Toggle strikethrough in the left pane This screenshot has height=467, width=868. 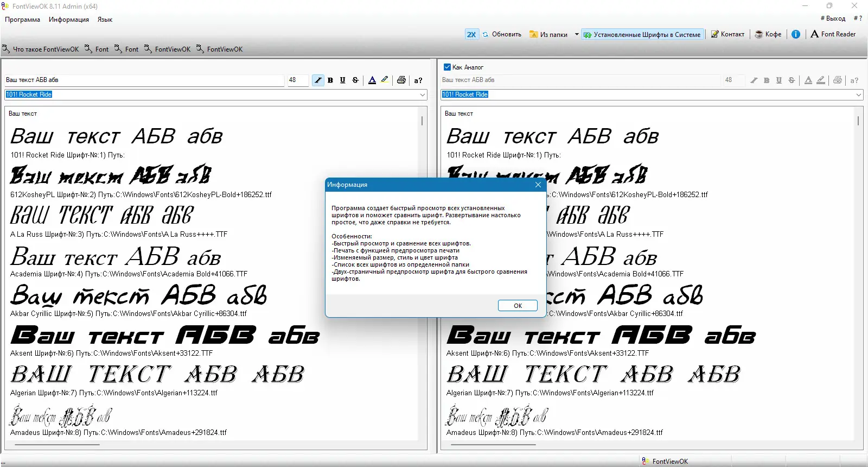(355, 80)
